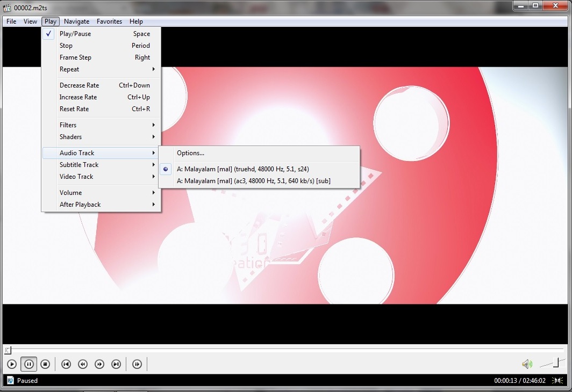572x392 pixels.
Task: Select the truehd Malayalam audio track
Action: click(x=242, y=169)
